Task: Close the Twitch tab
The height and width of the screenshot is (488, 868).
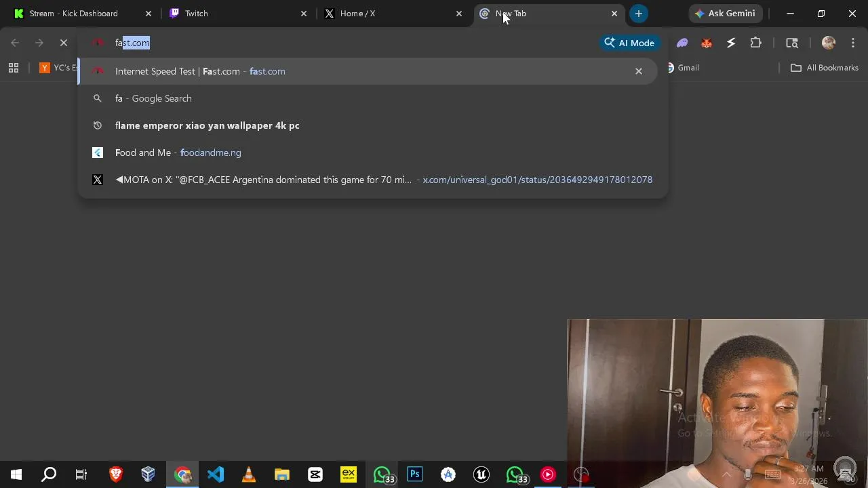Action: pyautogui.click(x=304, y=14)
